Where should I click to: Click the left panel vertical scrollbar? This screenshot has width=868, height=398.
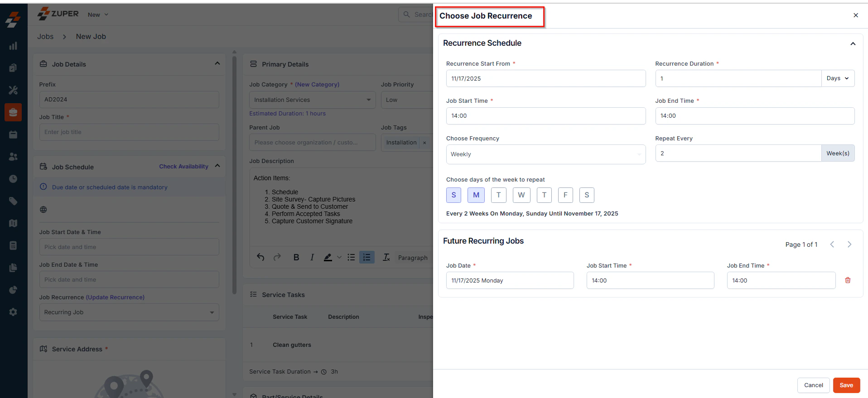pos(234,174)
